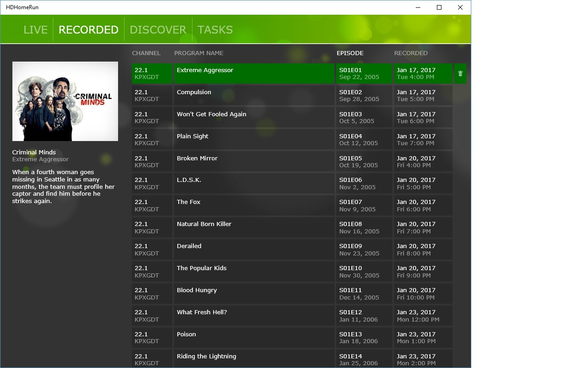Viewport: 588px width, 368px height.
Task: Click channel cell of the Derailed row
Action: click(x=152, y=249)
